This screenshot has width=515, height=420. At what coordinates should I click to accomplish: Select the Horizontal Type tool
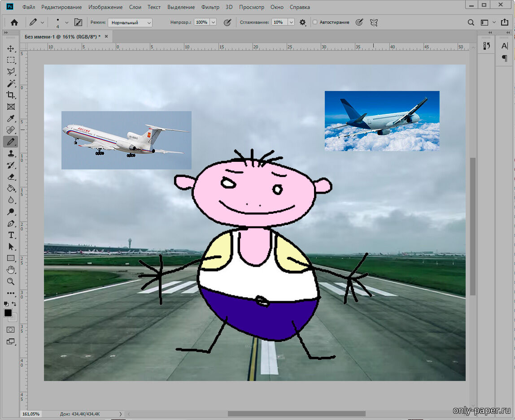(11, 235)
